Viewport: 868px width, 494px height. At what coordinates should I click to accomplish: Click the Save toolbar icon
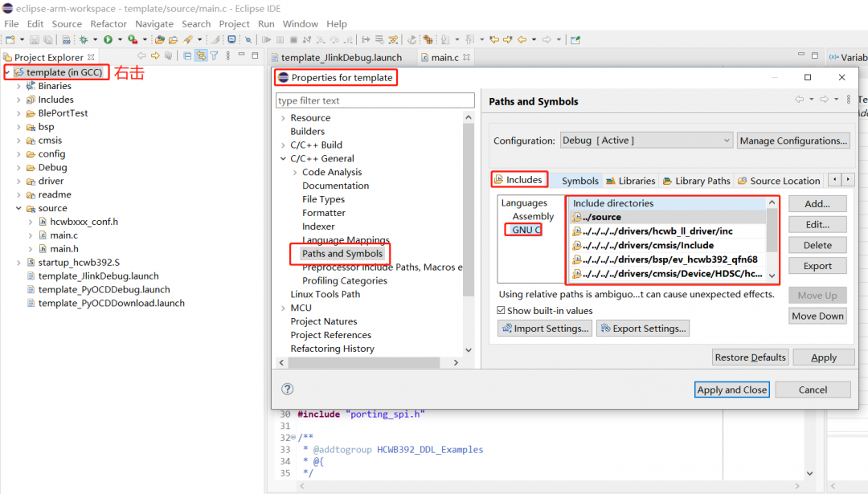[x=35, y=40]
